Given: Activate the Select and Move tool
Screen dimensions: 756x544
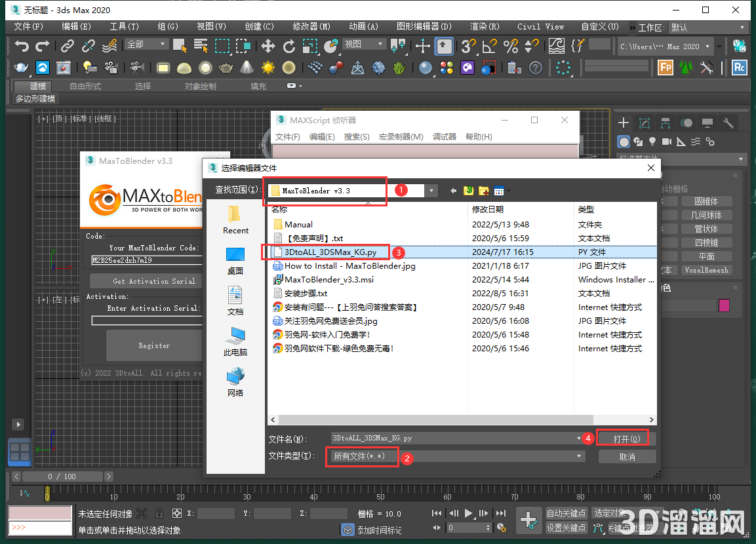Looking at the screenshot, I should [268, 45].
